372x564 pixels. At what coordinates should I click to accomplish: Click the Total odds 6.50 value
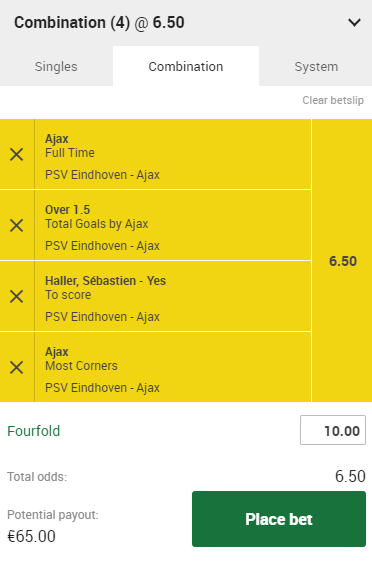click(350, 476)
